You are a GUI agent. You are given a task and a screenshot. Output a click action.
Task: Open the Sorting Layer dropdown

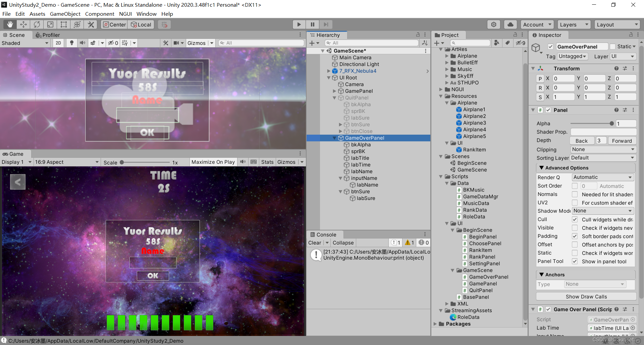pos(603,158)
